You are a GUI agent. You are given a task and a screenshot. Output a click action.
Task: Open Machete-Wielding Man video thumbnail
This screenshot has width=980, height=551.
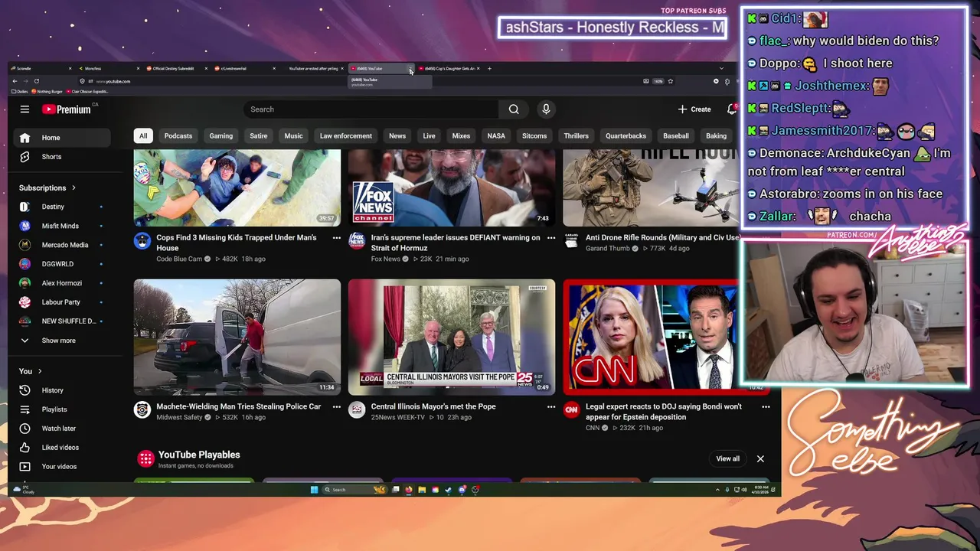(237, 337)
